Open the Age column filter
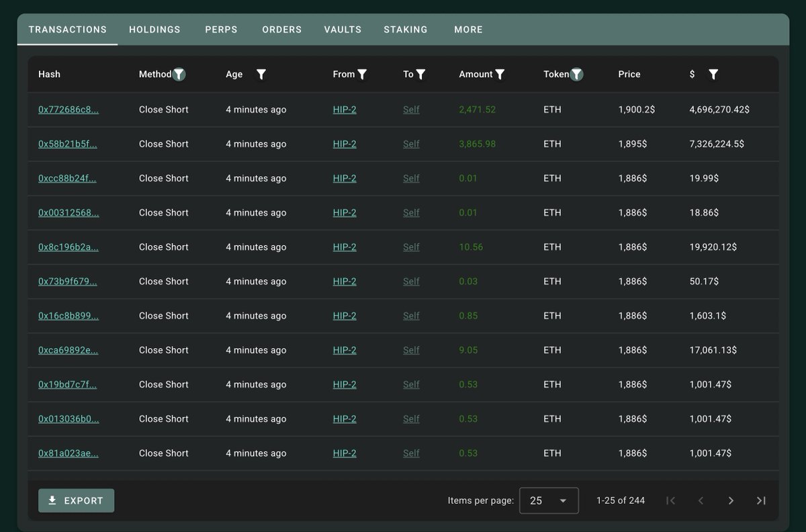The height and width of the screenshot is (532, 806). coord(261,75)
